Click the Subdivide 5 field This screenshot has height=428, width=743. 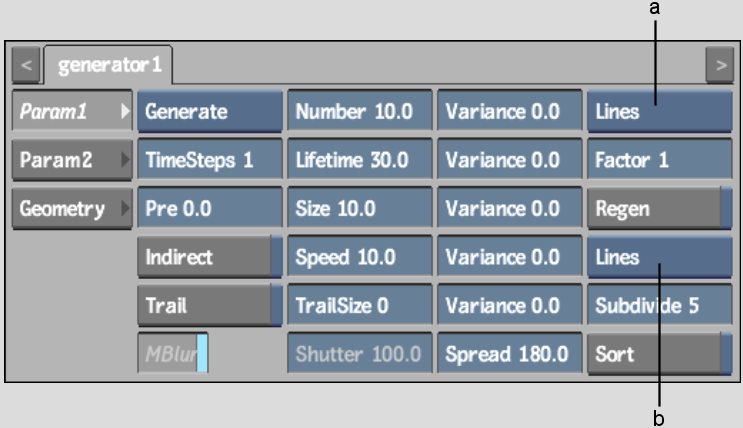tap(660, 305)
